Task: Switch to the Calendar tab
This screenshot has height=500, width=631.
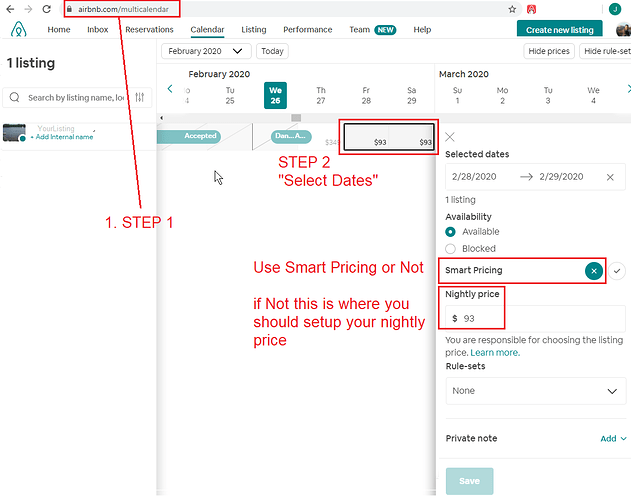Action: click(207, 29)
